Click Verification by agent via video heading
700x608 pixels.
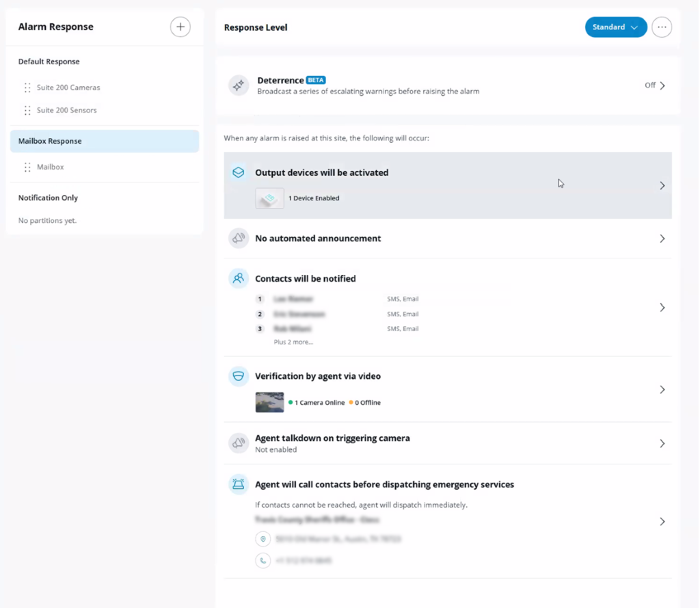tap(318, 376)
